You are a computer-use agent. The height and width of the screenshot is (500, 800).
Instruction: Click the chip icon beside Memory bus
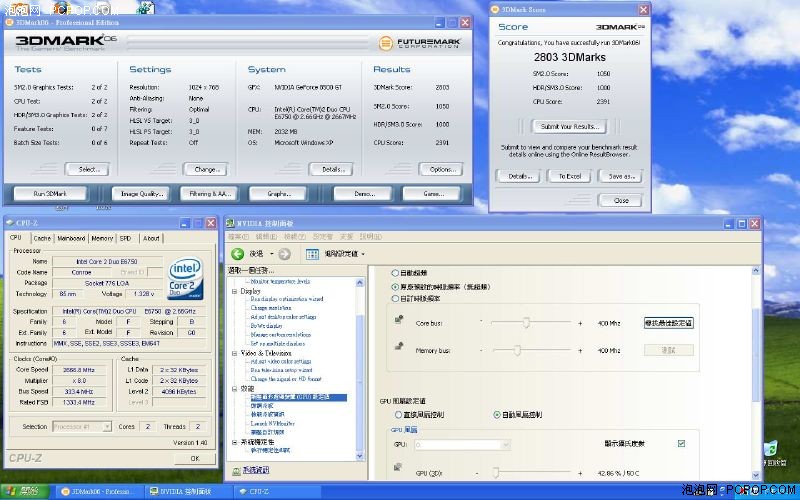tap(399, 346)
